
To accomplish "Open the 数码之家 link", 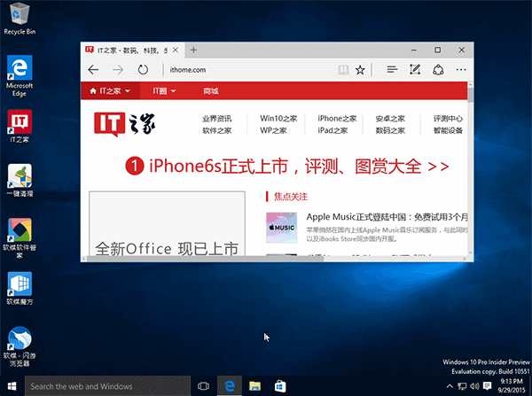I will [x=390, y=130].
